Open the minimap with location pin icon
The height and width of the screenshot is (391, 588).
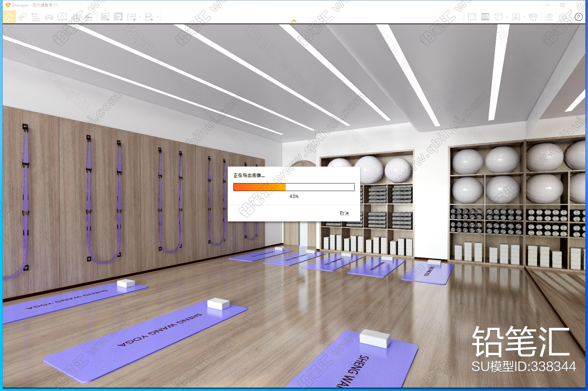pos(472,17)
